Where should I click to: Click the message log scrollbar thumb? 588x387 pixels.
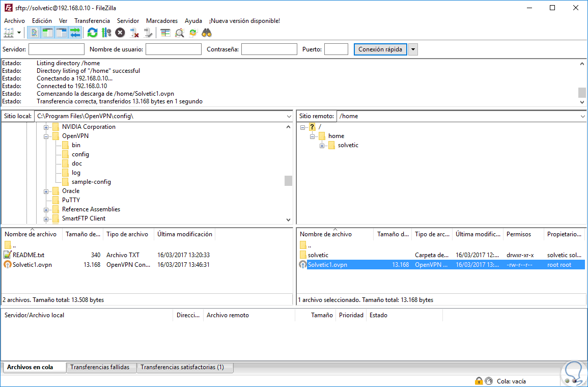pyautogui.click(x=581, y=92)
